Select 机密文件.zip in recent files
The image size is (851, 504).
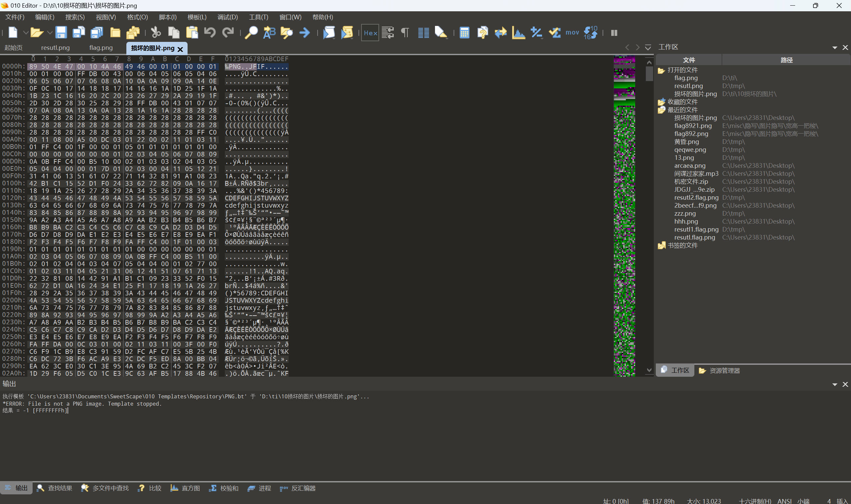click(691, 182)
